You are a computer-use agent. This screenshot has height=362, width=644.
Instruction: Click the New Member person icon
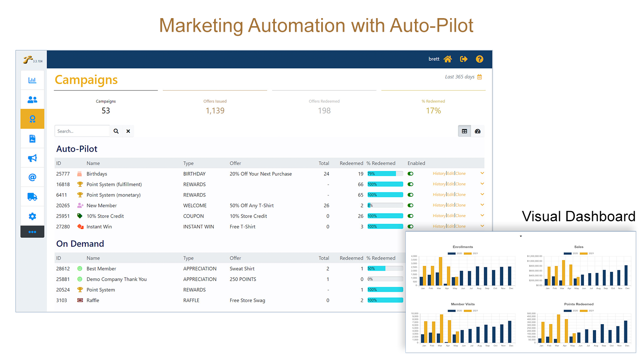click(80, 206)
